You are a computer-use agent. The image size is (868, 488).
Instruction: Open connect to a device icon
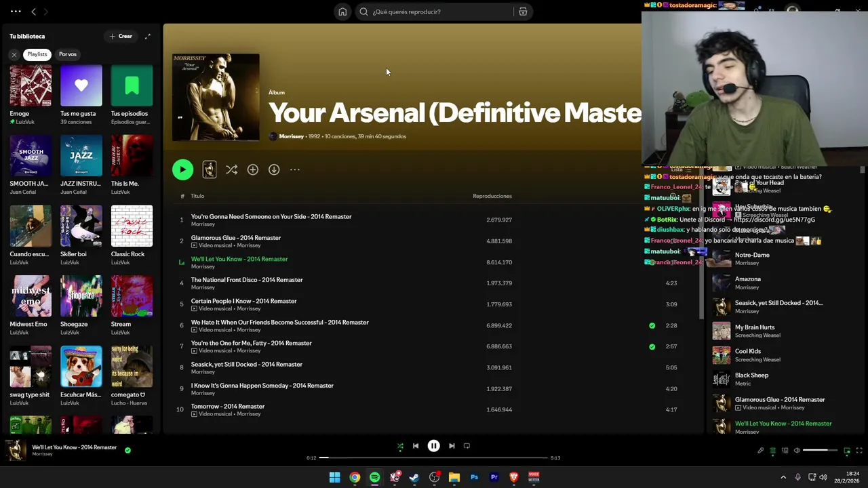785,451
